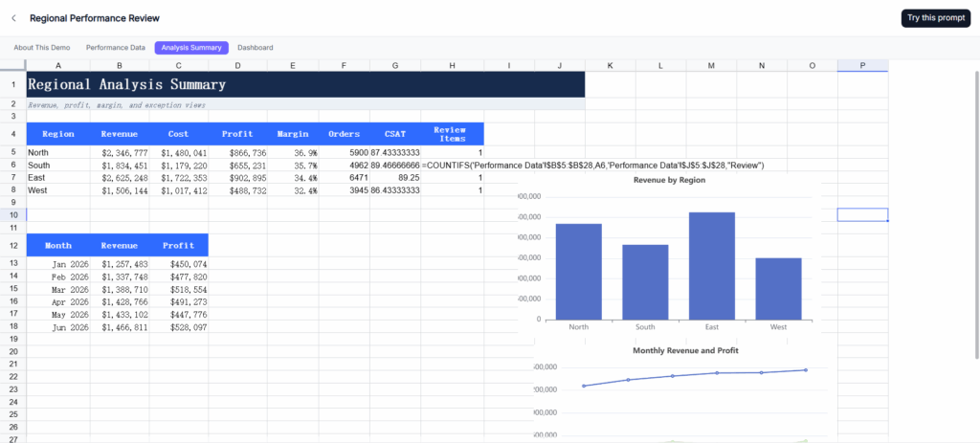Viewport: 980px width, 443px height.
Task: Click the subtitle cell under the title
Action: (305, 105)
